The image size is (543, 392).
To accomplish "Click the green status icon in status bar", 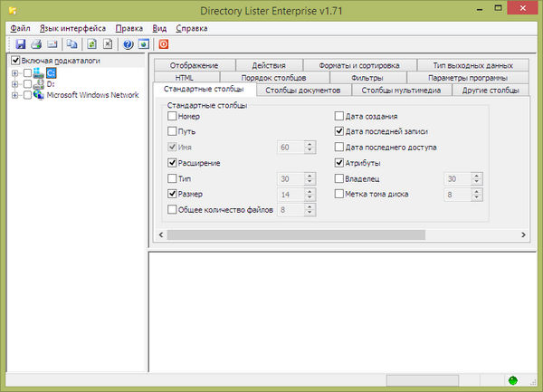I will [x=513, y=380].
